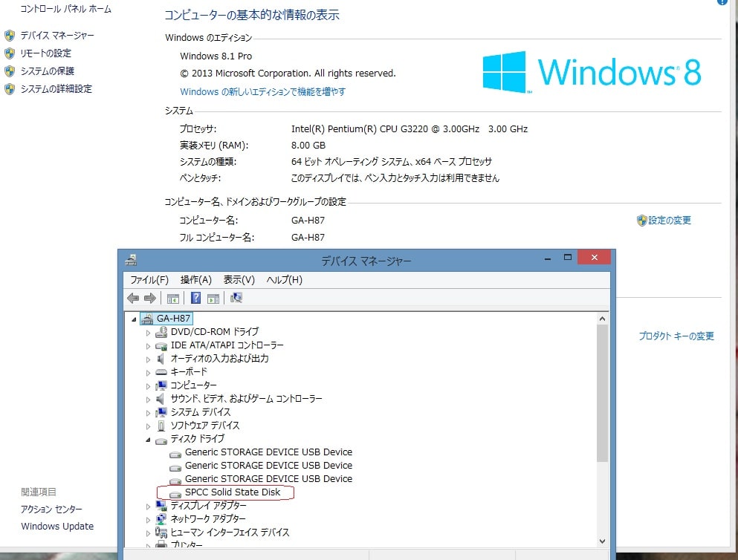The width and height of the screenshot is (738, 560).
Task: Expand the IDE ATA/ATAPI コントローラー node
Action: point(148,346)
